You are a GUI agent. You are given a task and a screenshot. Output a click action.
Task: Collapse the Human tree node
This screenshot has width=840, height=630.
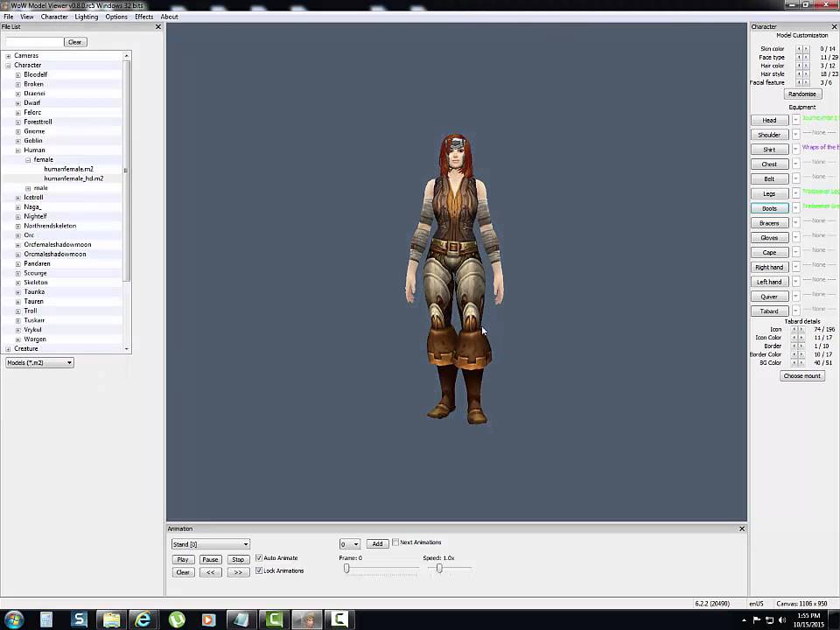[x=17, y=150]
